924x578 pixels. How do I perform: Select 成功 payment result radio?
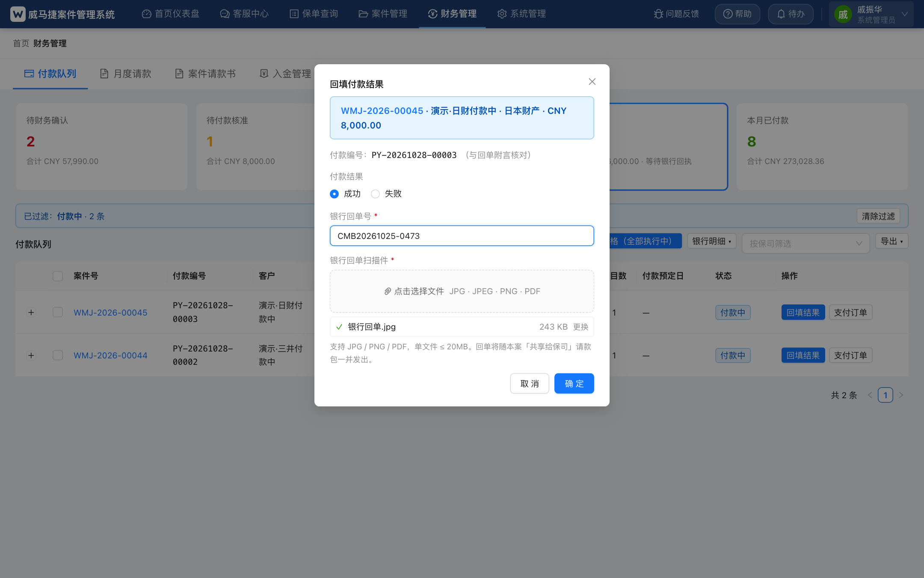(335, 194)
